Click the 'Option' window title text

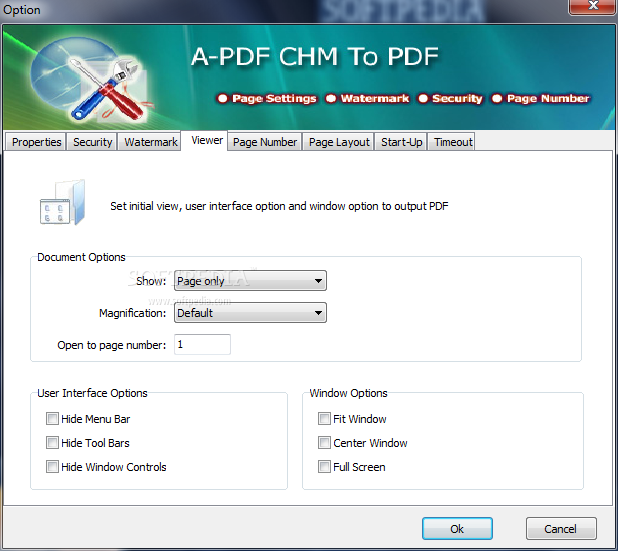click(x=22, y=10)
